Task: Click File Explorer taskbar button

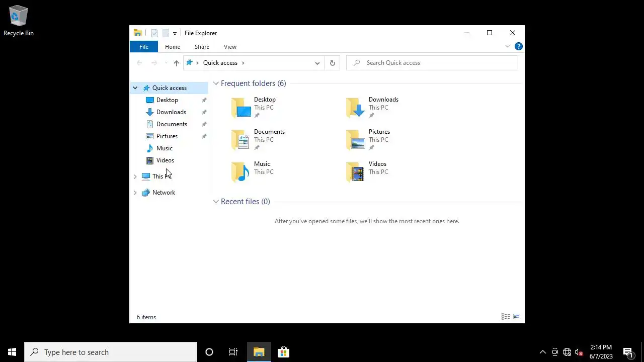Action: [259, 352]
